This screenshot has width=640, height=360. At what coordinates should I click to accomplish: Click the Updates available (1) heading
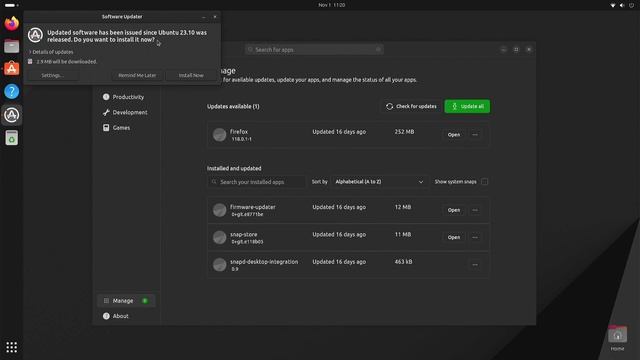click(x=233, y=107)
